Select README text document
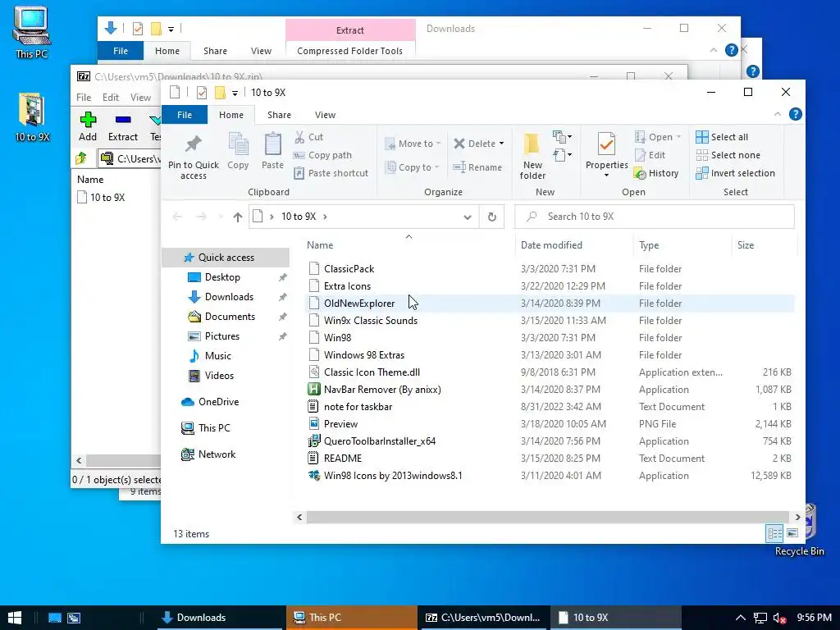The height and width of the screenshot is (630, 840). click(342, 458)
